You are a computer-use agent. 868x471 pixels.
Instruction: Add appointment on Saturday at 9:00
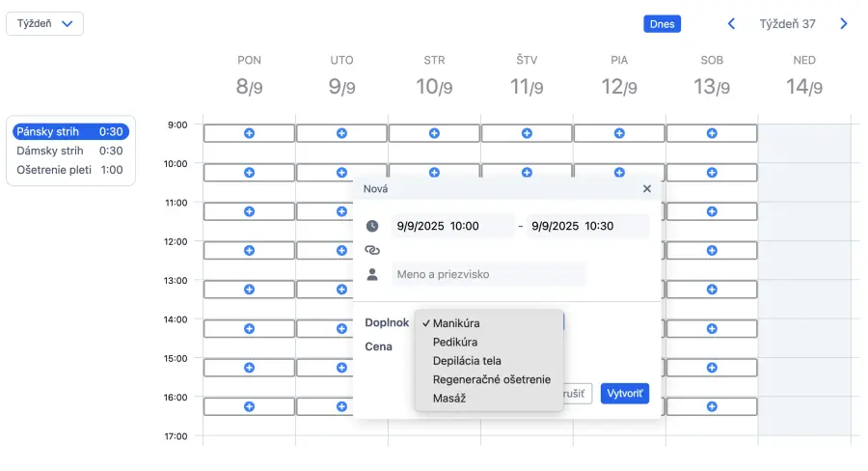pos(712,133)
